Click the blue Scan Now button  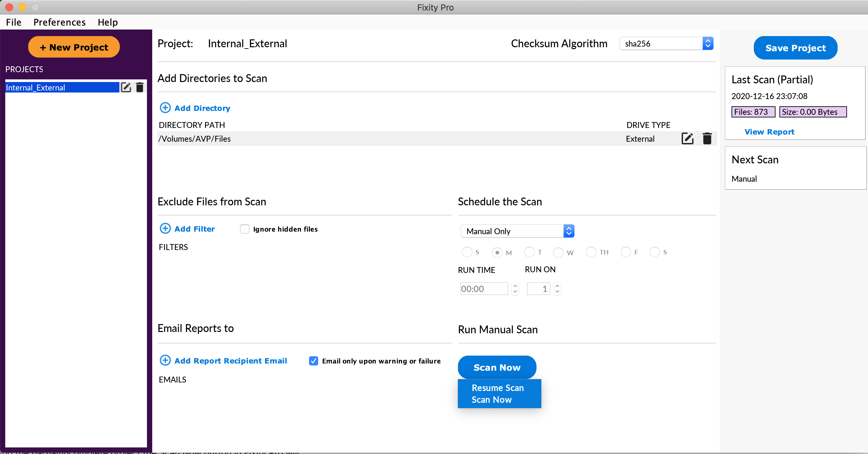point(497,367)
